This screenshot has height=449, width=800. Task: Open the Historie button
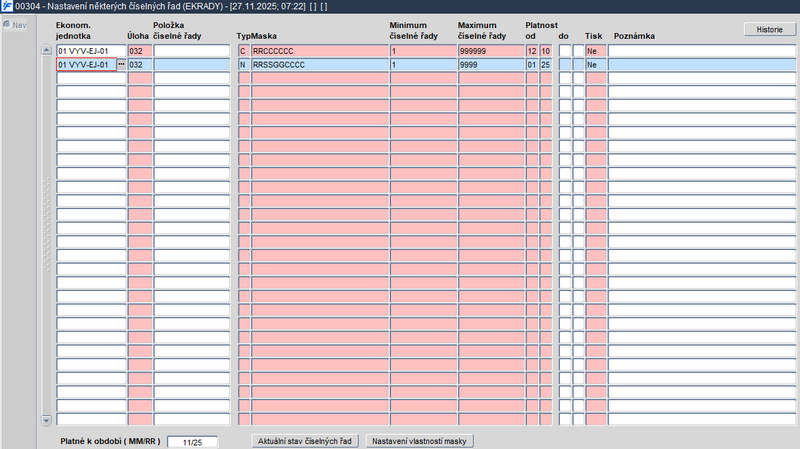[x=769, y=30]
